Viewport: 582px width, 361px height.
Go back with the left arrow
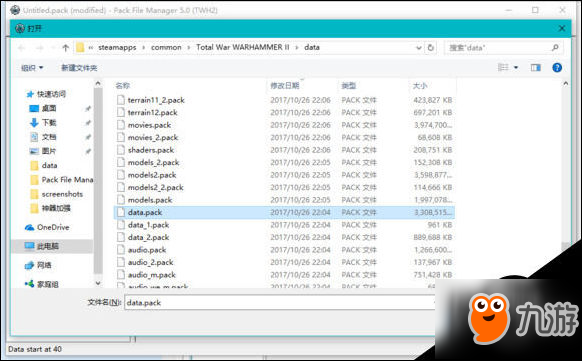click(22, 47)
